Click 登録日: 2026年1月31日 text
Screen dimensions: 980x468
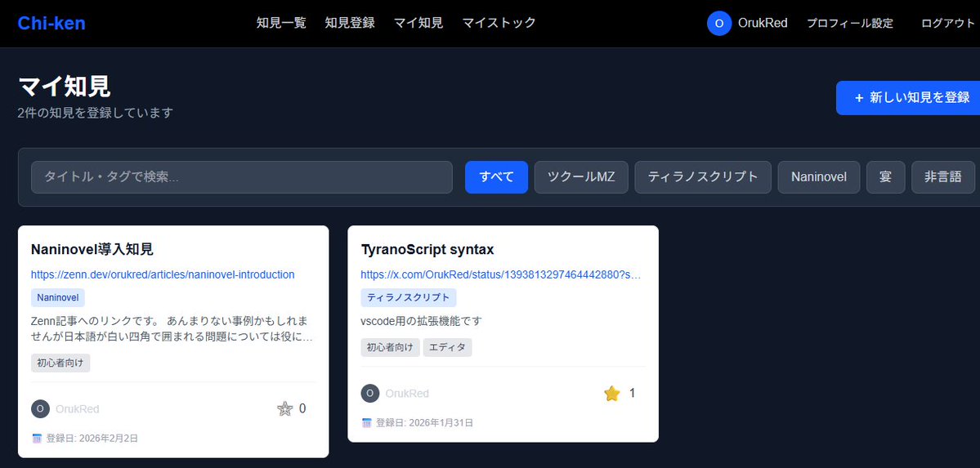pyautogui.click(x=424, y=422)
